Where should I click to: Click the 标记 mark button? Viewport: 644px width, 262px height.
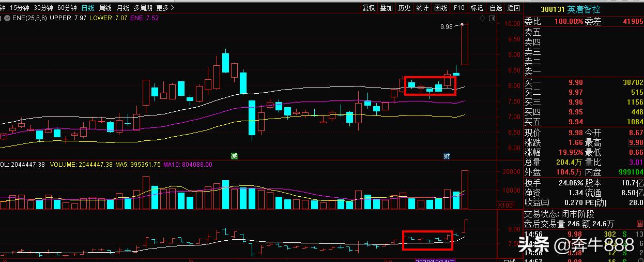tap(477, 8)
